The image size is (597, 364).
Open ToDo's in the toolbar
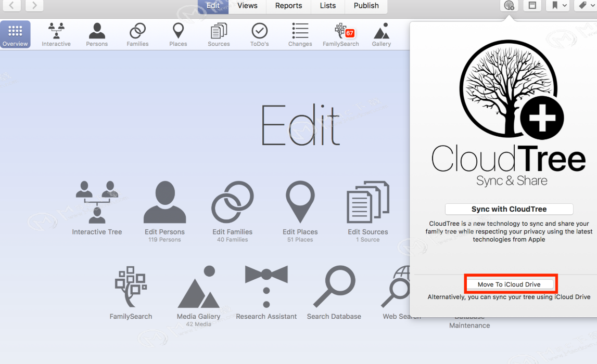click(x=259, y=34)
